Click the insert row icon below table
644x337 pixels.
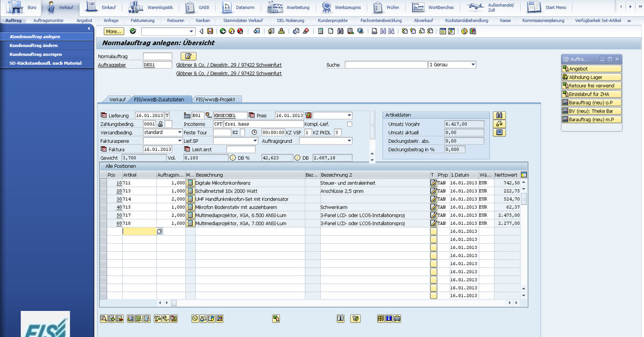pos(112,318)
